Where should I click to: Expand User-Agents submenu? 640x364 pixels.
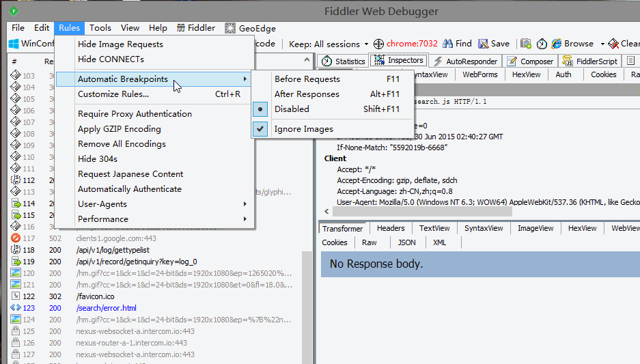(x=154, y=204)
